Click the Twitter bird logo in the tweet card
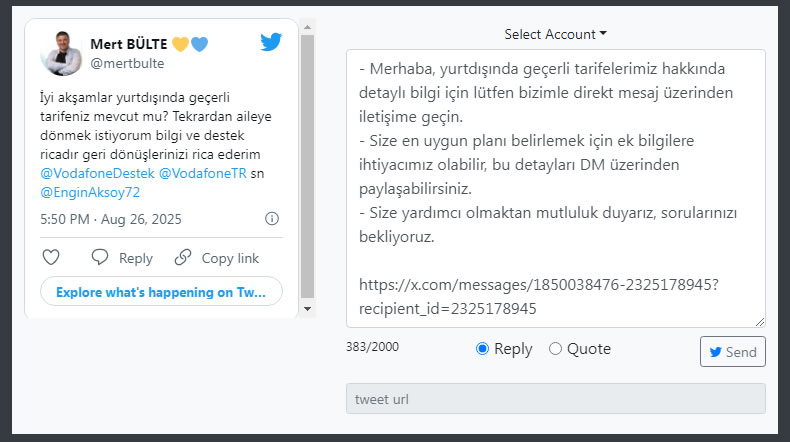This screenshot has width=790, height=442. [x=271, y=42]
